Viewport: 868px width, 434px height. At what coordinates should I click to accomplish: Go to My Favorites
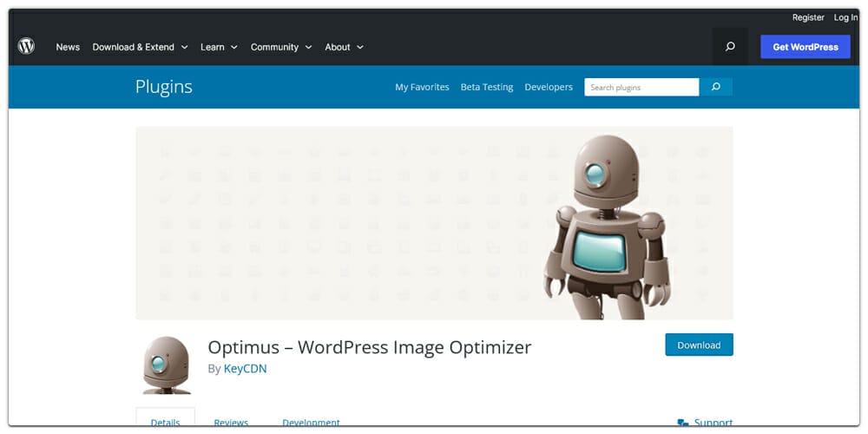click(x=422, y=87)
